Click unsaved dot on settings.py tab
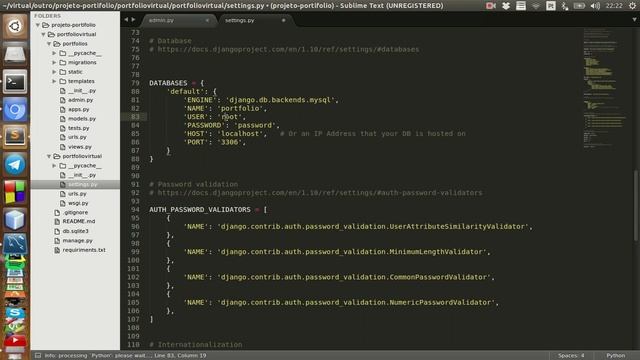Screen dimensions: 640x360 pos(283,20)
